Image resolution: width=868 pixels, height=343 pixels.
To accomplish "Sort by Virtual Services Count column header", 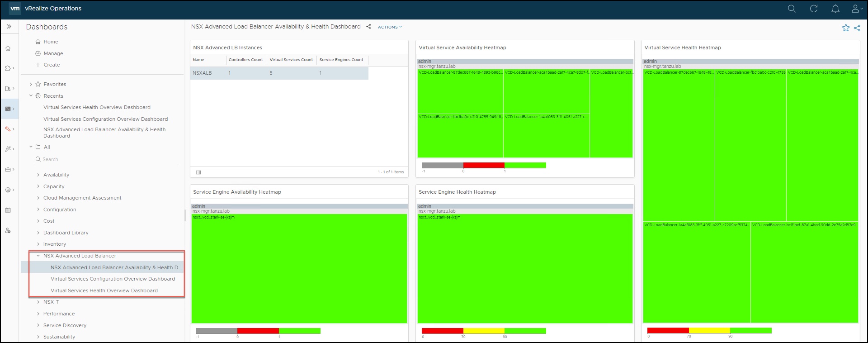I will click(292, 60).
